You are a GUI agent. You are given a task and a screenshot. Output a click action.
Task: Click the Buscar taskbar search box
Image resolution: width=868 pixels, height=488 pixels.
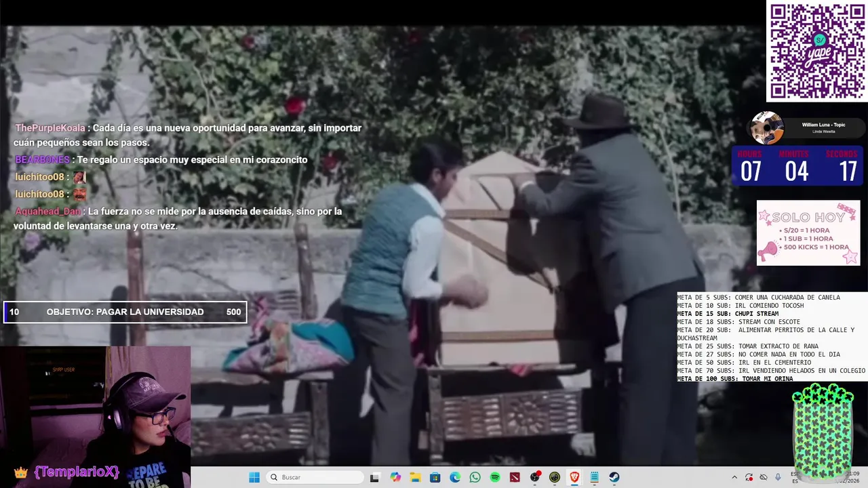click(x=313, y=477)
